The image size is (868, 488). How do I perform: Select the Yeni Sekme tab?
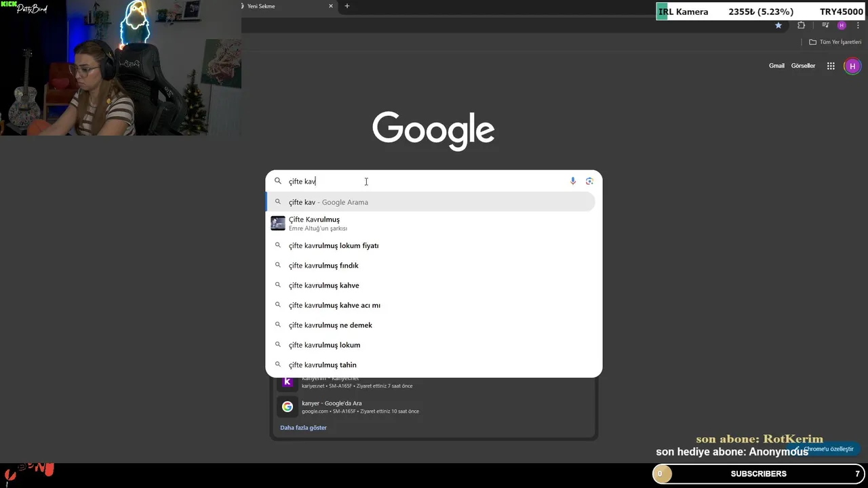click(x=288, y=6)
